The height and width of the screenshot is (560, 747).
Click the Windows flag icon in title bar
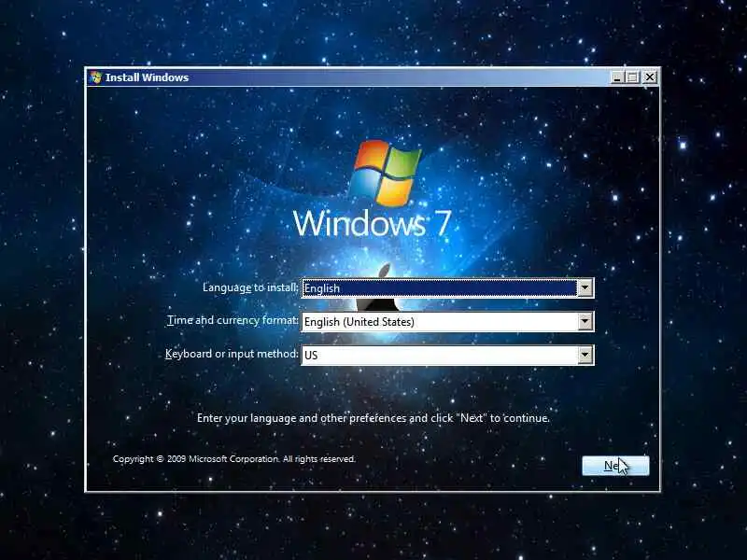click(x=96, y=77)
